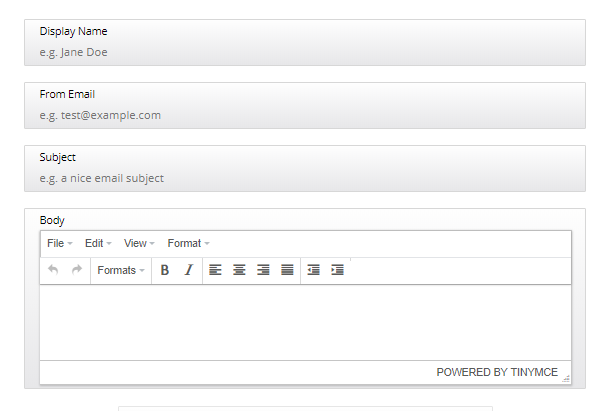The width and height of the screenshot is (609, 411).
Task: Focus the From Email field
Action: [x=304, y=115]
